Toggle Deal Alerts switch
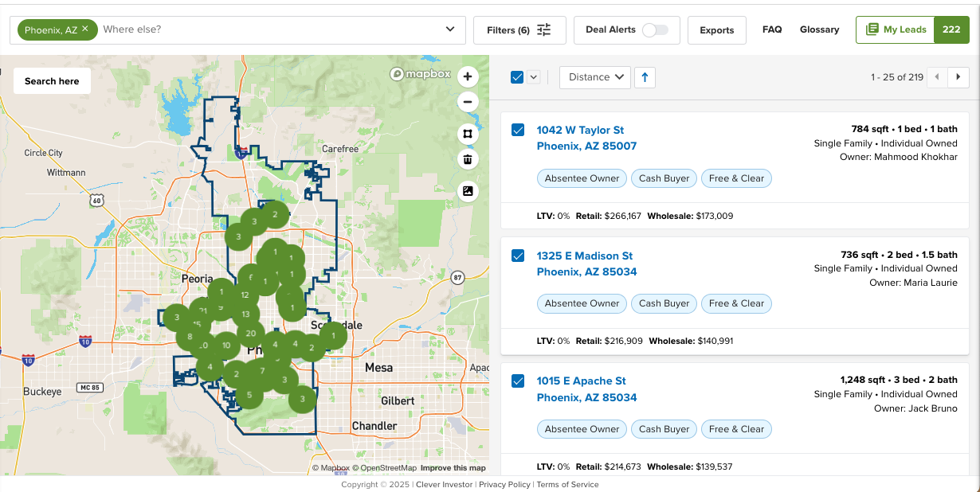 (655, 30)
